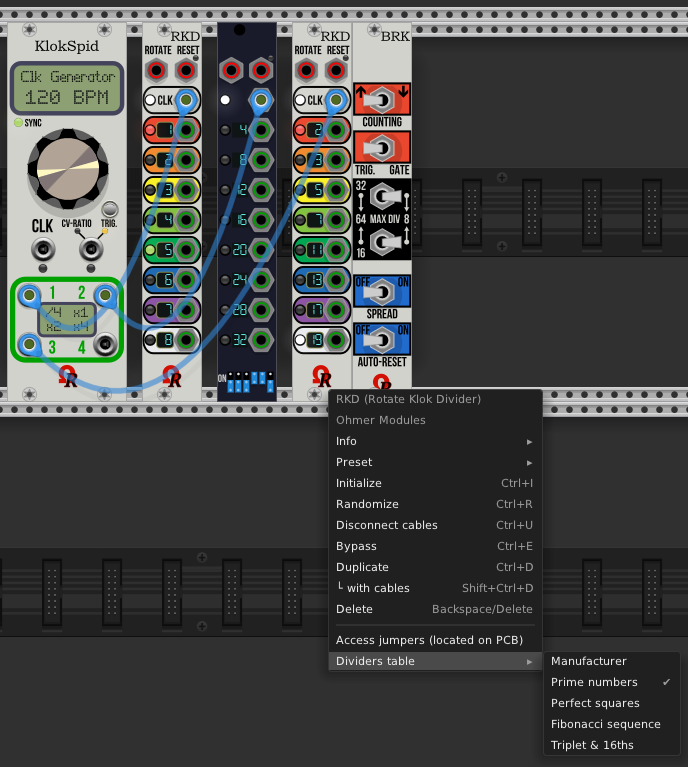This screenshot has width=688, height=767.
Task: Choose Initialize from context menu
Action: tap(435, 483)
